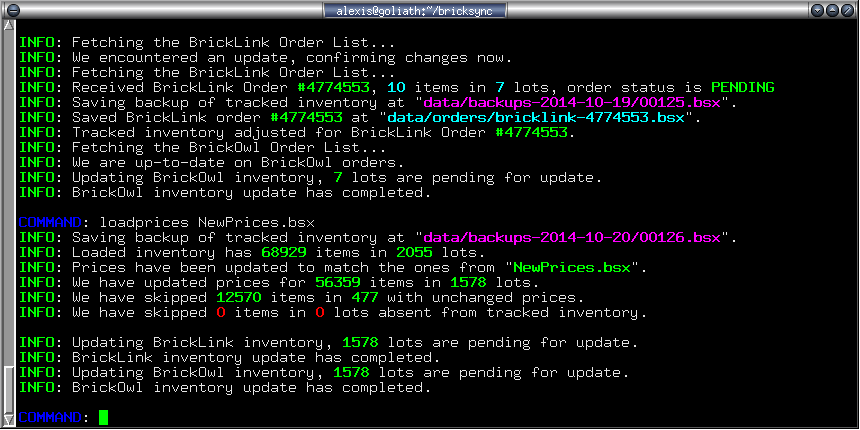The width and height of the screenshot is (860, 430).
Task: Click the up-triangle title bar button
Action: click(x=833, y=10)
